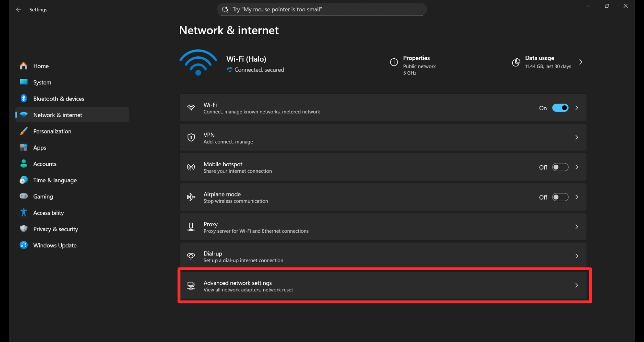
Task: Select the Mobile hotspot icon
Action: [x=191, y=167]
